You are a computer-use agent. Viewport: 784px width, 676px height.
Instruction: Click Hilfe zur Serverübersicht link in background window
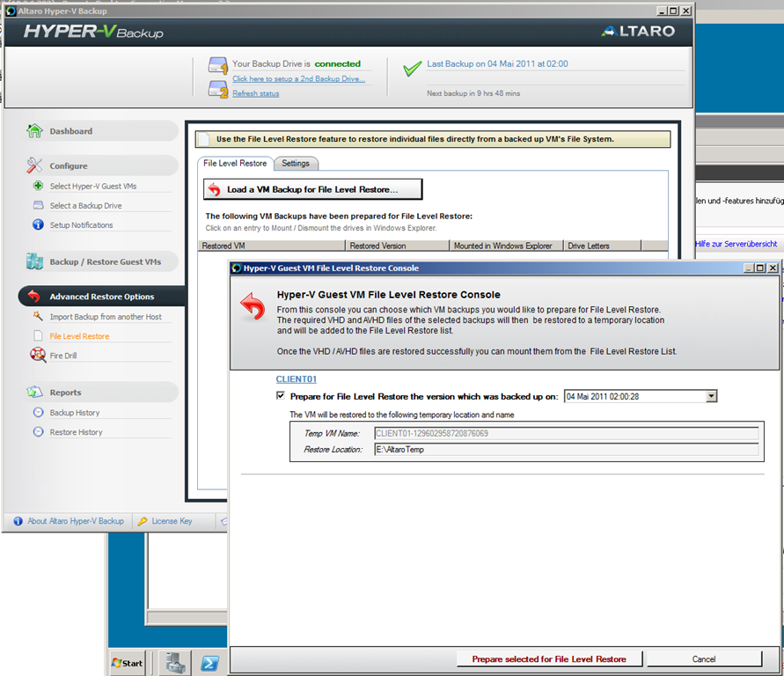[x=736, y=244]
